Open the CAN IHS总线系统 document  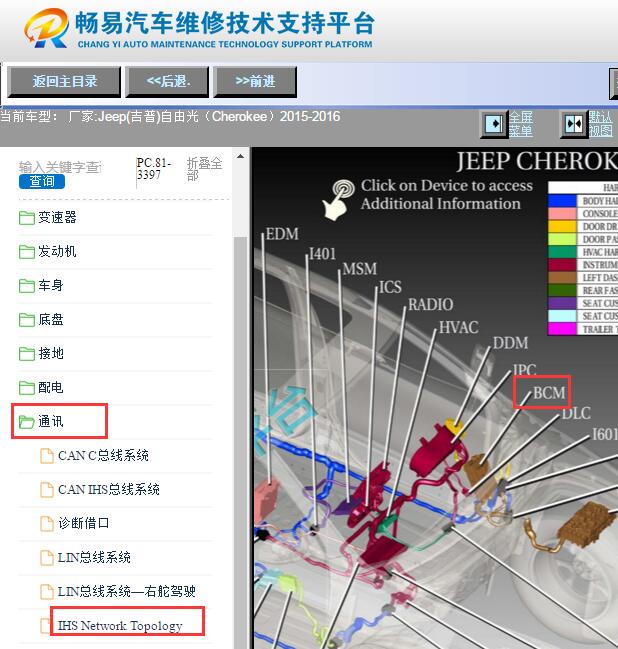point(108,489)
